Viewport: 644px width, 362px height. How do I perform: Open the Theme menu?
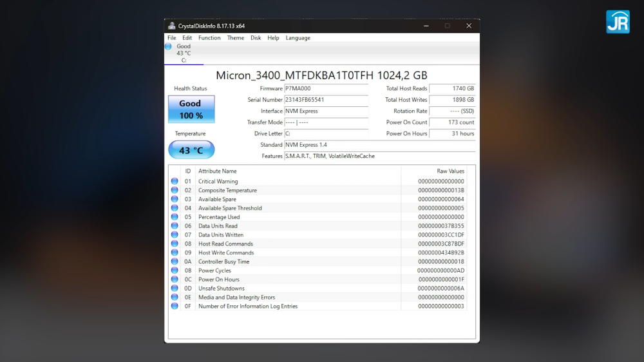click(235, 38)
